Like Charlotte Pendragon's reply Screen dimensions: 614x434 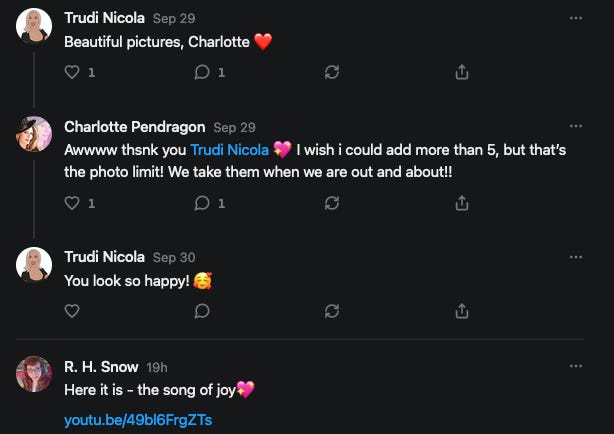[x=72, y=203]
